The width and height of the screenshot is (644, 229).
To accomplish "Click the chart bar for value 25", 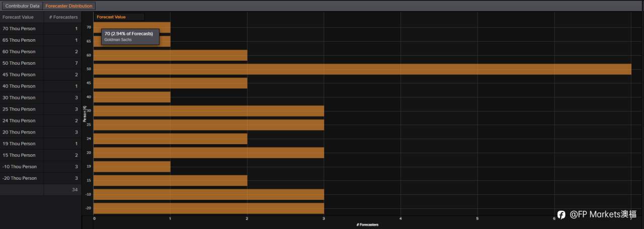I will pos(209,125).
